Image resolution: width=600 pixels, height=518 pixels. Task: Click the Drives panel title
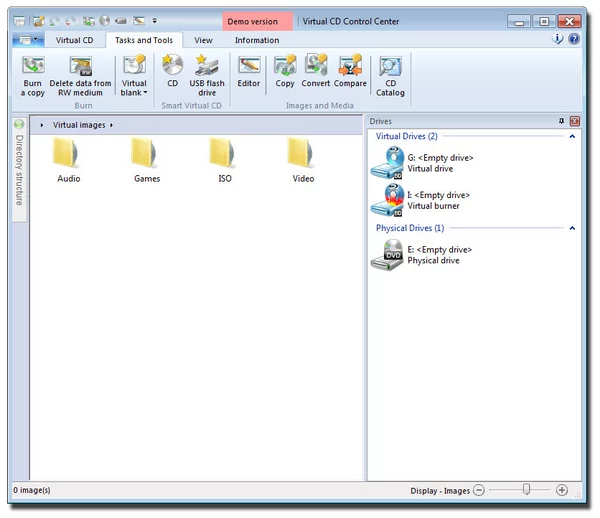[380, 121]
